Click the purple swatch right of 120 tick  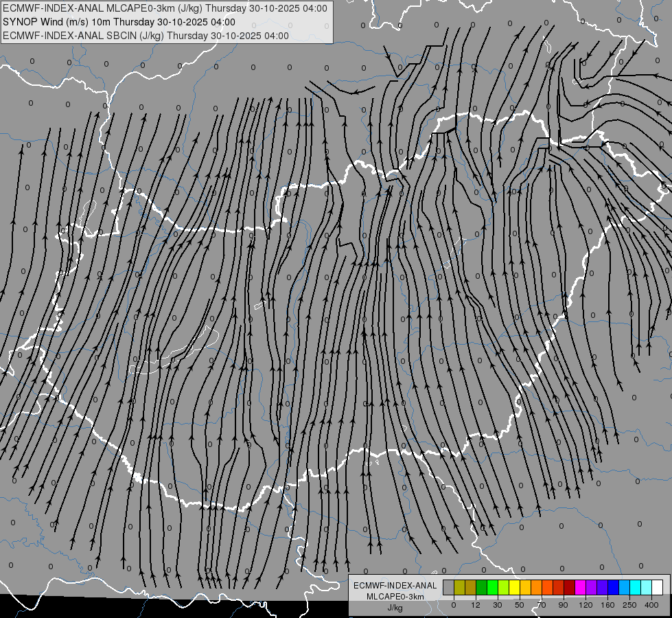point(592,587)
